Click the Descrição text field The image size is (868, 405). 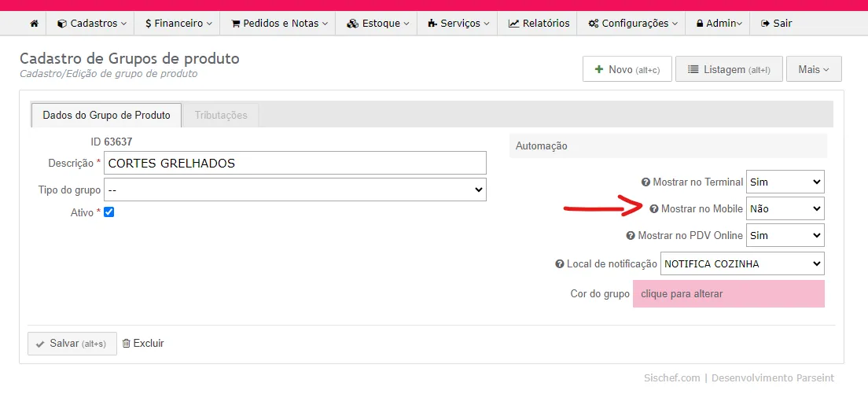tap(295, 164)
